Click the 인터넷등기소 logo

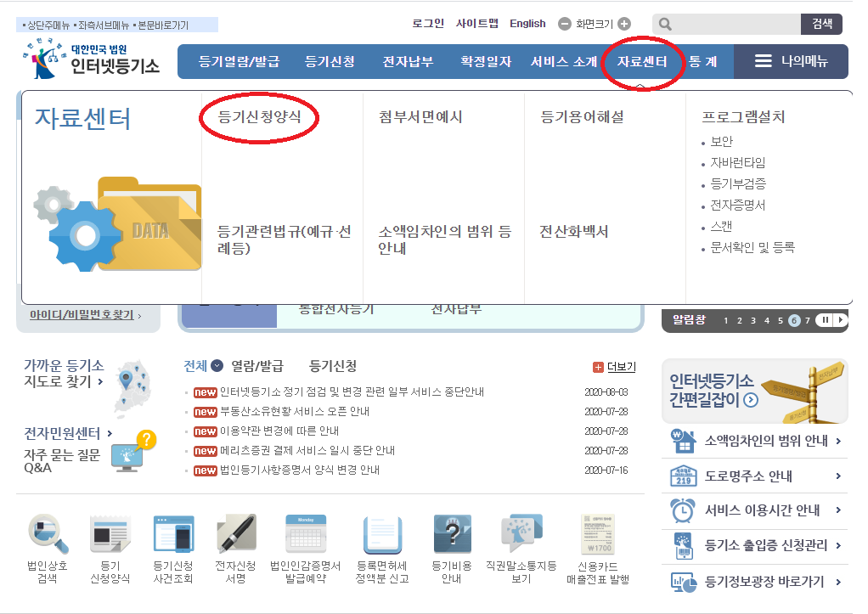pos(92,59)
